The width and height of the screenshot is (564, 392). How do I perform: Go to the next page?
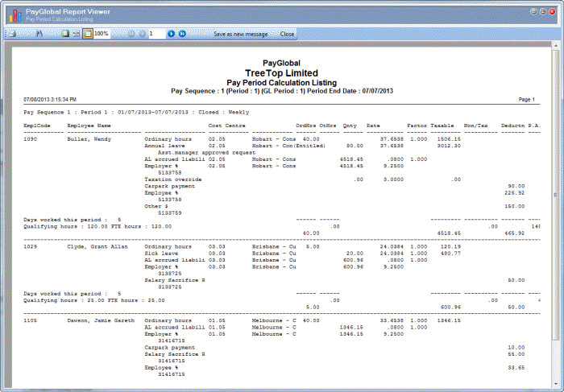(171, 34)
